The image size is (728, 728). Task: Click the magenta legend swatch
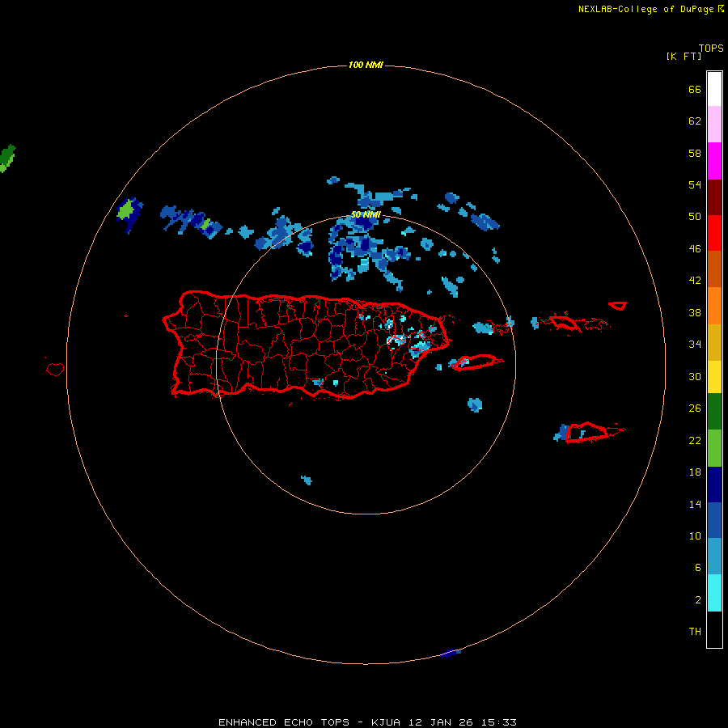[714, 161]
